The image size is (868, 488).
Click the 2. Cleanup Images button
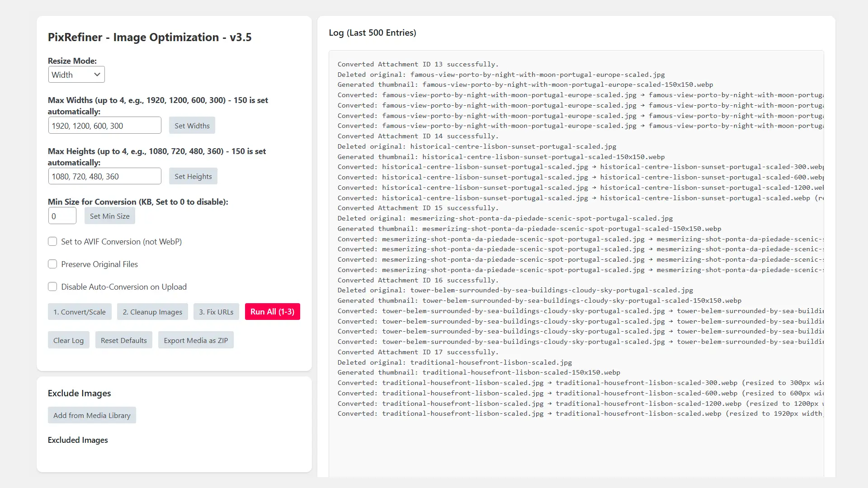point(152,312)
